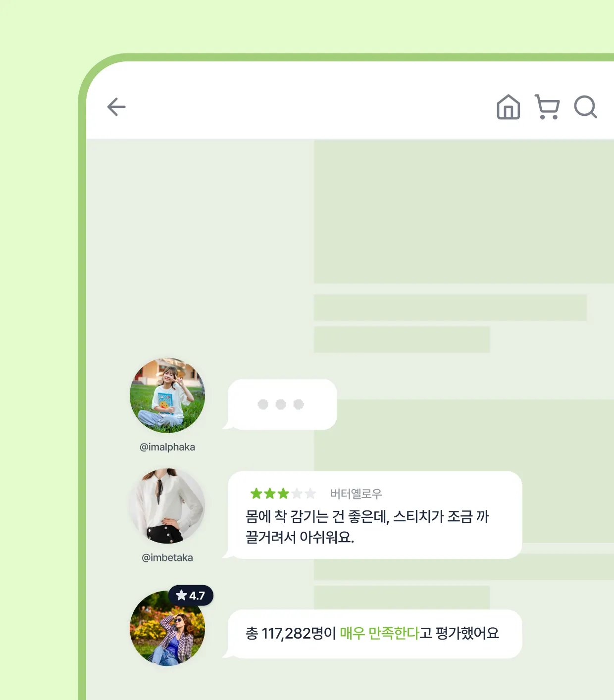614x700 pixels.
Task: Go back using the left arrow
Action: click(116, 107)
